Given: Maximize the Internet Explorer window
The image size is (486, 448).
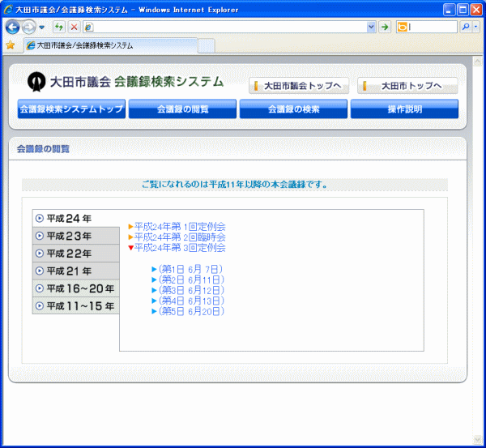Looking at the screenshot, I should point(463,10).
